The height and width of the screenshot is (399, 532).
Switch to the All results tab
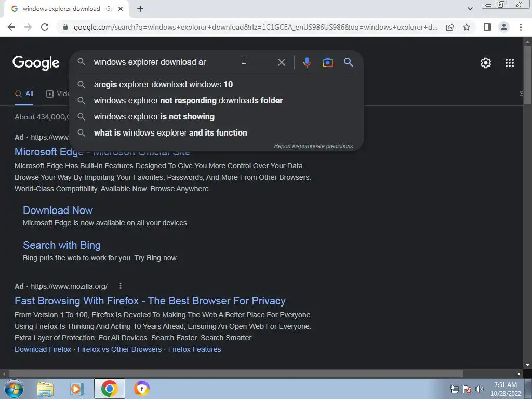coord(24,94)
